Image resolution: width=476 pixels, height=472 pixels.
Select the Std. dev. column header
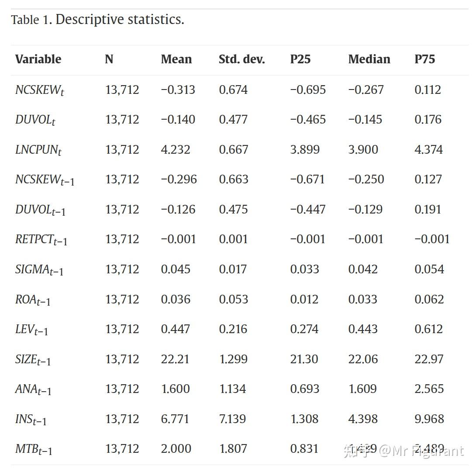coord(241,59)
